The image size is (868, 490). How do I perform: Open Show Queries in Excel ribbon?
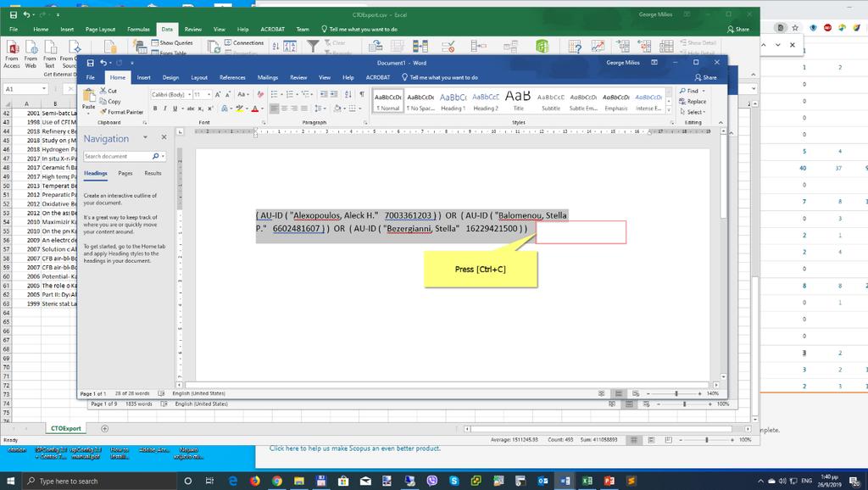[x=172, y=42]
